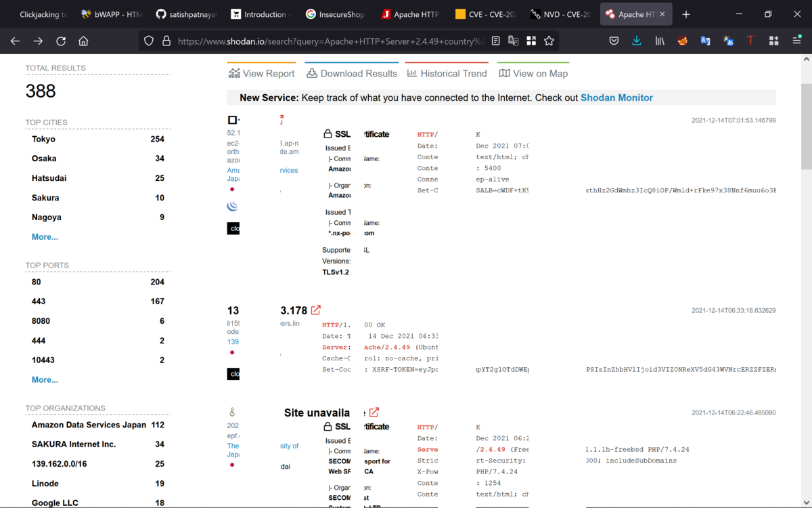Open external link icon beside 3.178 result
The width and height of the screenshot is (812, 508).
pos(316,310)
